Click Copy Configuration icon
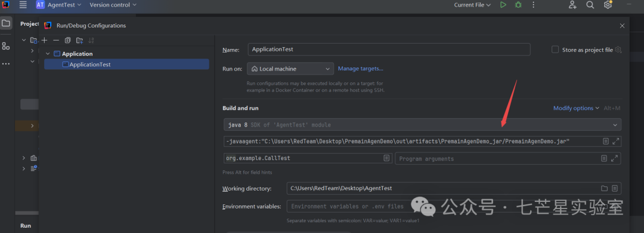The width and height of the screenshot is (644, 233). click(68, 41)
